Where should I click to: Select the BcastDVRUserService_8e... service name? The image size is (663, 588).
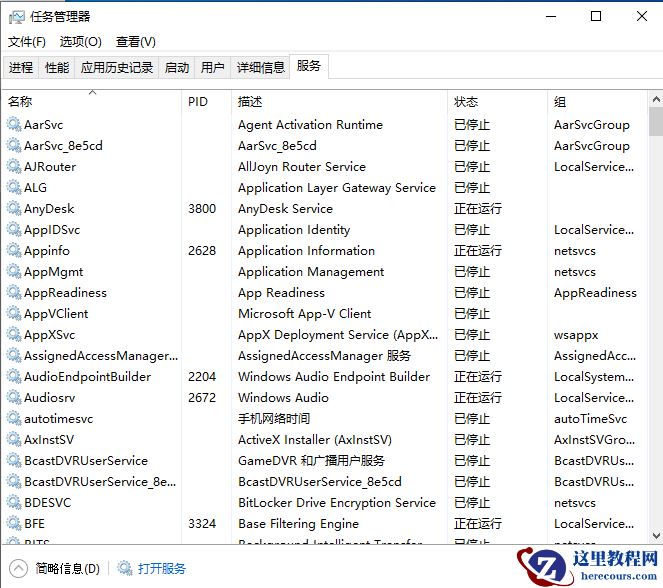pos(100,482)
